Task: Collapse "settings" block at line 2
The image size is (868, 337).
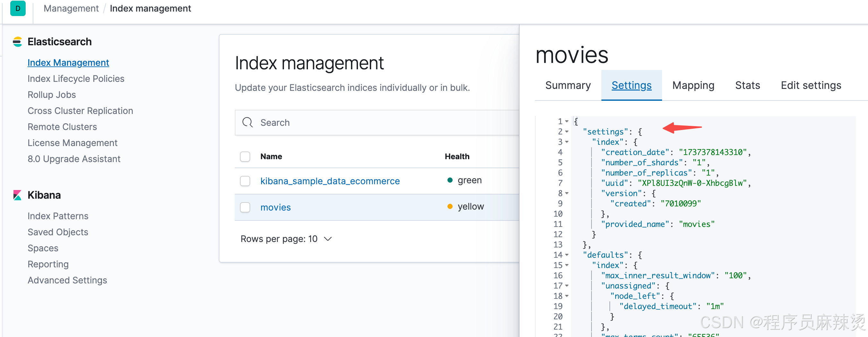Action: point(567,132)
